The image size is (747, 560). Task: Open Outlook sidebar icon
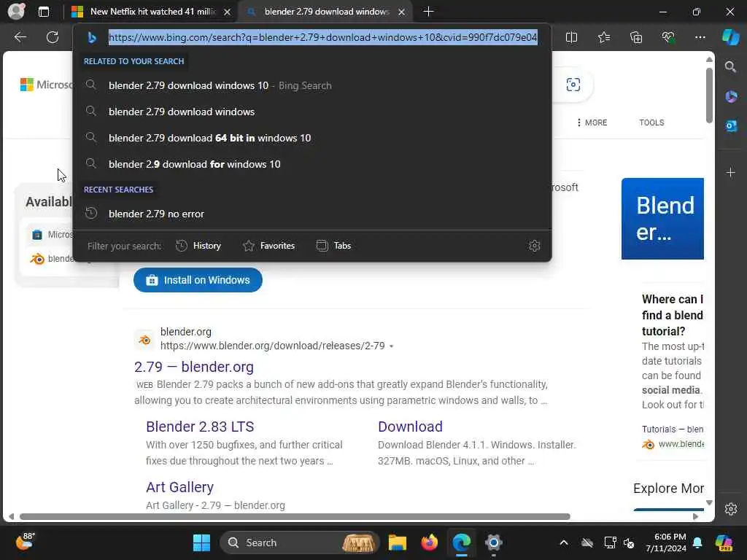(731, 125)
